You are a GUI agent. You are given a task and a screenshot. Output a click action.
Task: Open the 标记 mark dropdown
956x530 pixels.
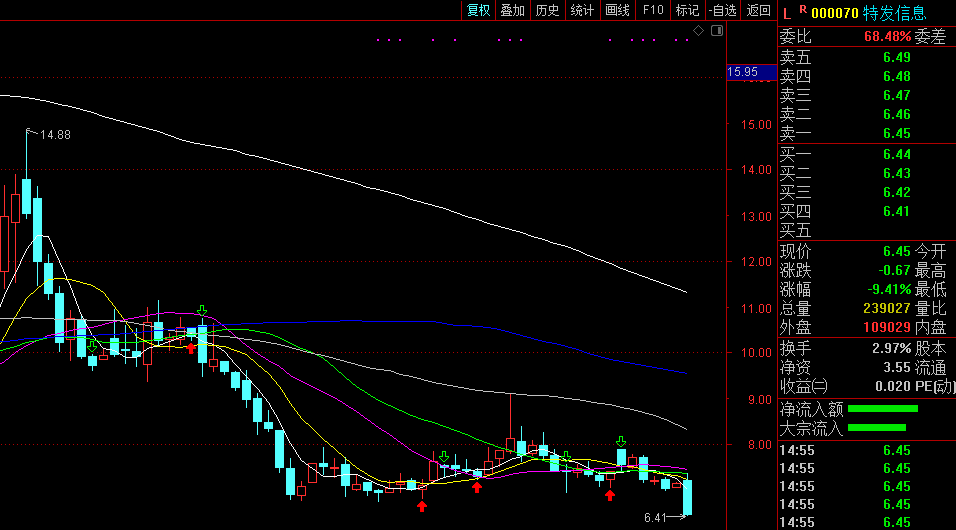pos(687,10)
